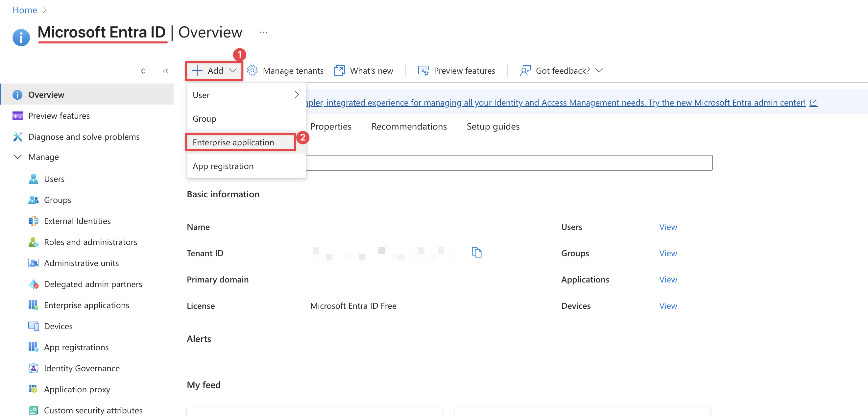
Task: Switch to the Recommendations tab
Action: (x=409, y=126)
